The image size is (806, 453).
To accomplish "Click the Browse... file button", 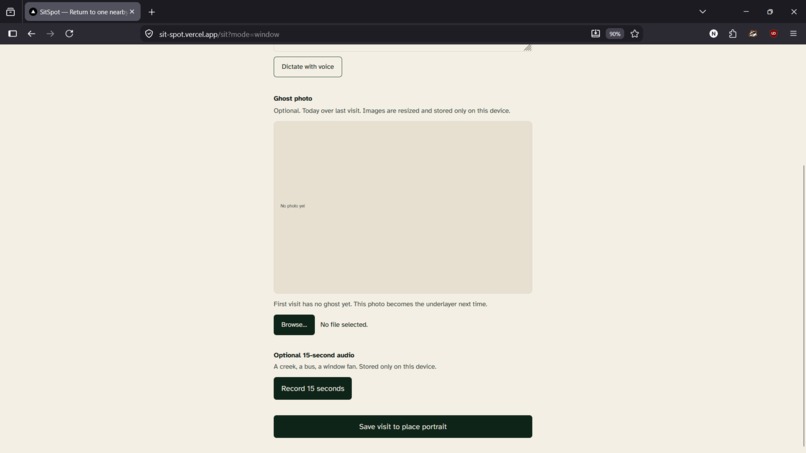I will coord(294,325).
